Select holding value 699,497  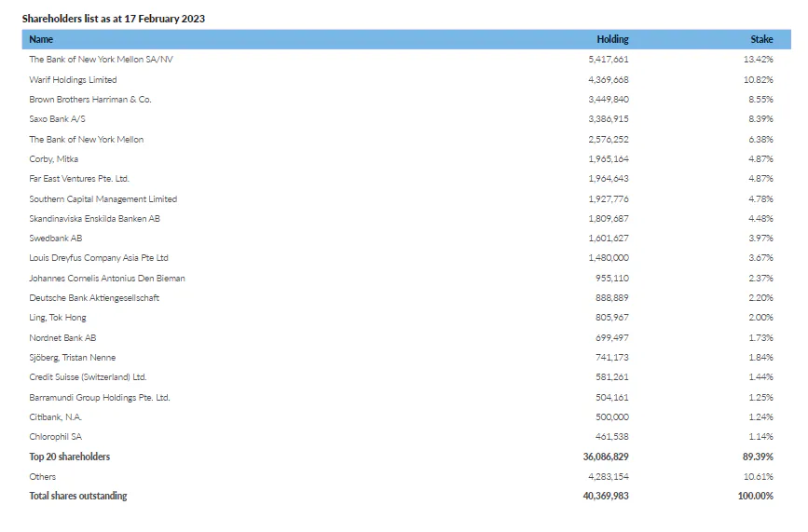click(x=612, y=338)
